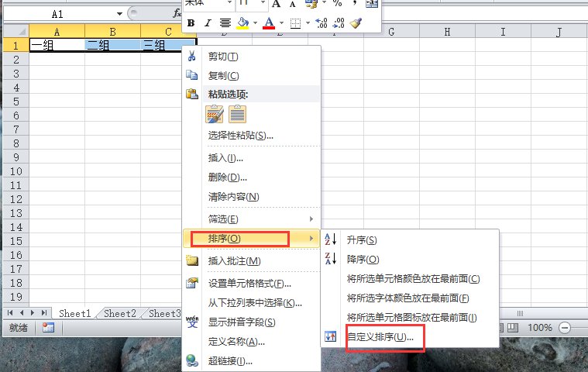Click the Format Painter brush icon

356,23
